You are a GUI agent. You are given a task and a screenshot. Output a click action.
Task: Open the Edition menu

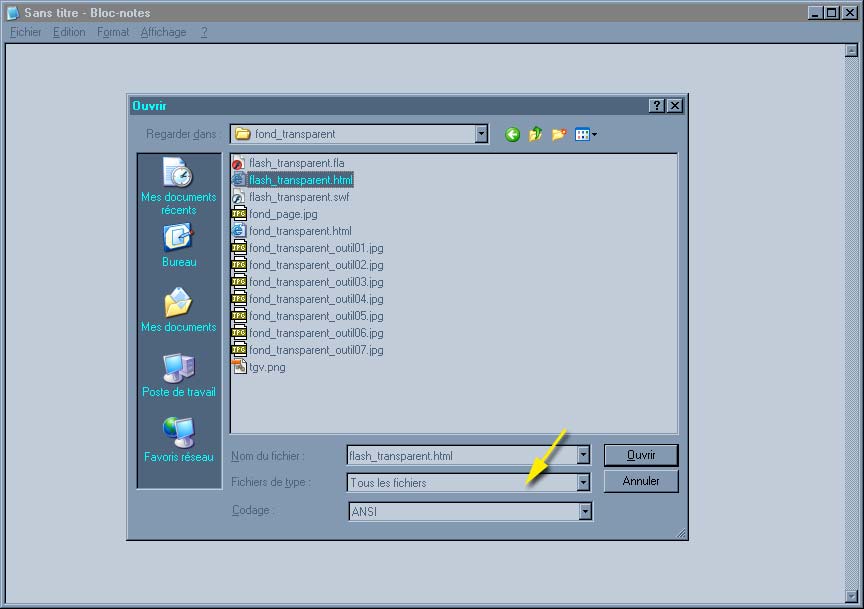(x=69, y=32)
